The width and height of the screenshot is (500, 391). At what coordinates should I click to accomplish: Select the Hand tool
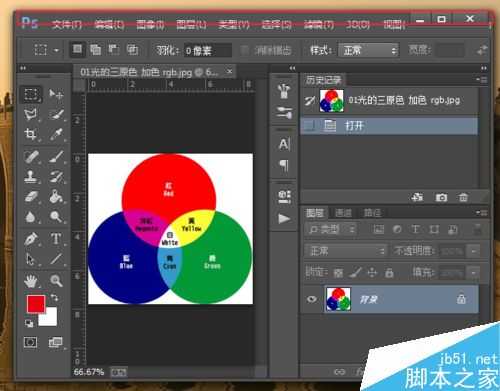31,281
